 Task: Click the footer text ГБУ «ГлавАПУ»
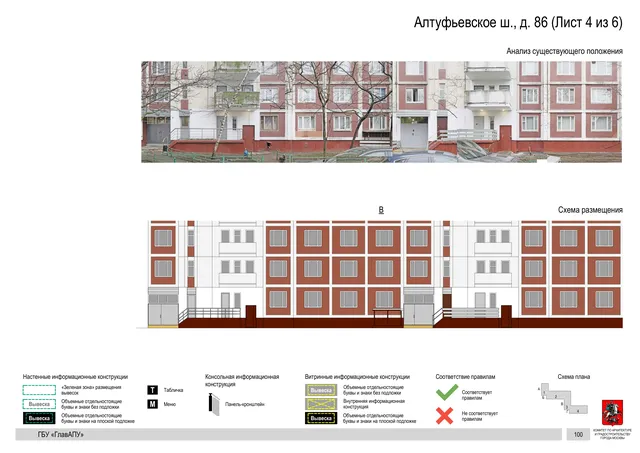[60, 435]
